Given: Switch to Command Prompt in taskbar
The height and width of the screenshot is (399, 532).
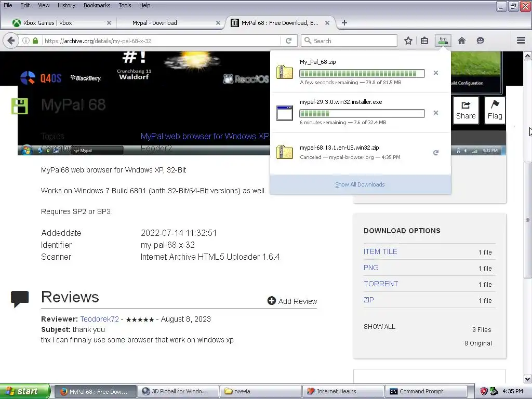Looking at the screenshot, I should 426,391.
